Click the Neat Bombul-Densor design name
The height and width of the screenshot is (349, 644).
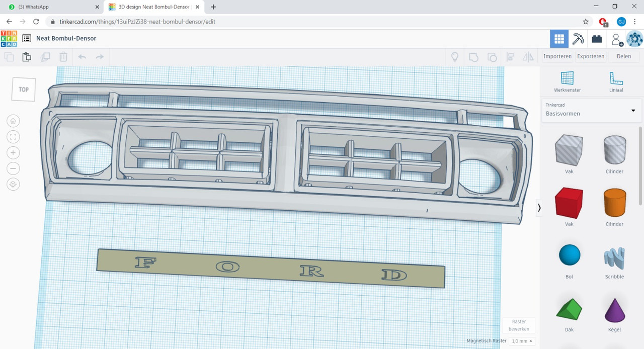[66, 39]
